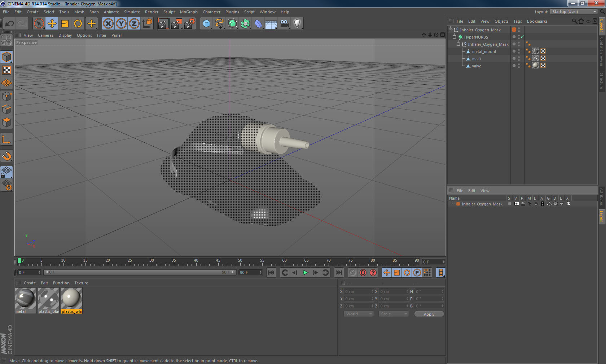This screenshot has width=606, height=364.
Task: Enable Polygons mode in left palette
Action: (6, 123)
